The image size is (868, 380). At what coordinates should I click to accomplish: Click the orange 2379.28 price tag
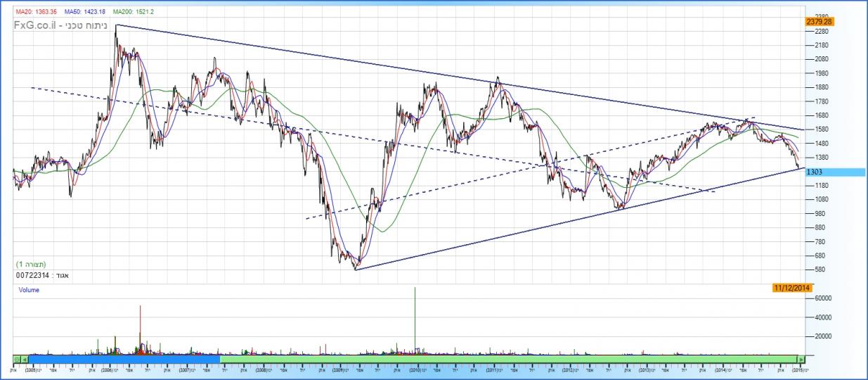(x=820, y=22)
